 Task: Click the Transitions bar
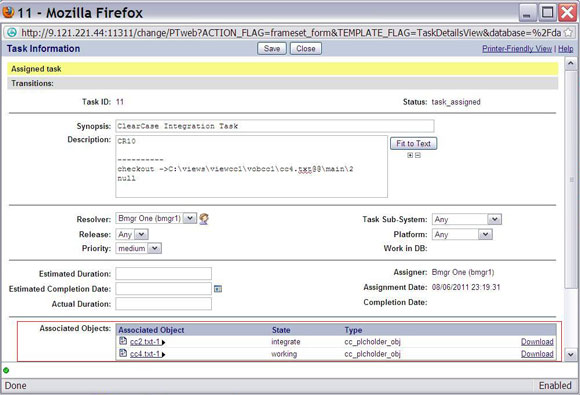pos(283,83)
